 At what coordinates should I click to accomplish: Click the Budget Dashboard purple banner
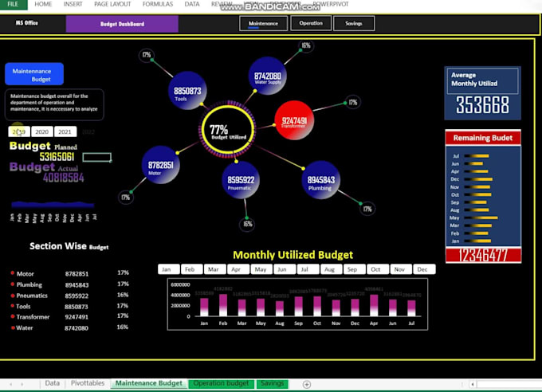(122, 24)
